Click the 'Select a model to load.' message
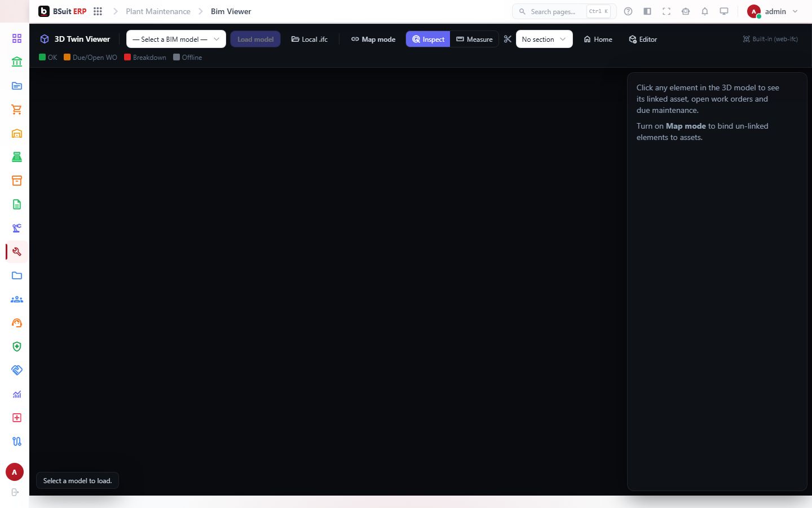Image resolution: width=812 pixels, height=508 pixels. [x=77, y=481]
